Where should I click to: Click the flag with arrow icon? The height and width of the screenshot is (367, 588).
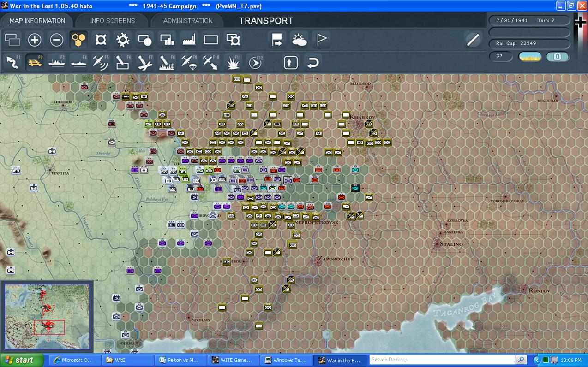tap(277, 40)
